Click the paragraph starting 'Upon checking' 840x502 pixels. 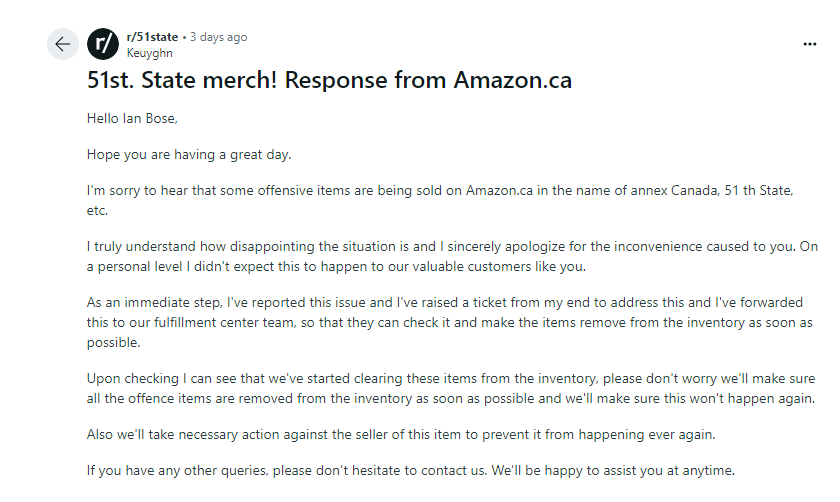pyautogui.click(x=451, y=388)
